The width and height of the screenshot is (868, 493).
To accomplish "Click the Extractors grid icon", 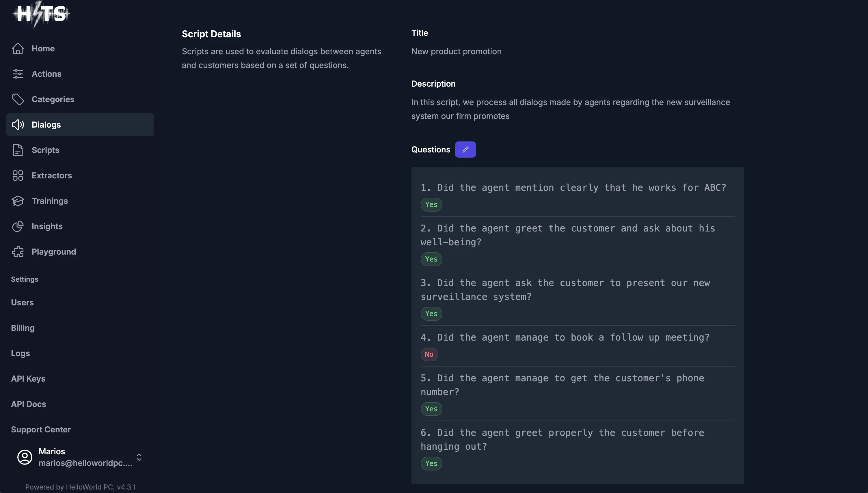I will pos(18,175).
